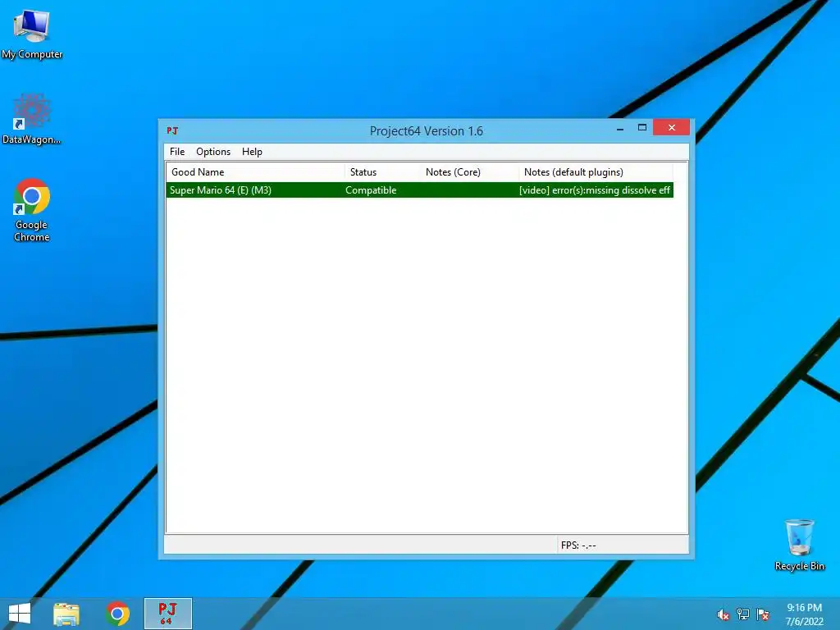
Task: Open the Action Center flag icon
Action: pos(763,614)
